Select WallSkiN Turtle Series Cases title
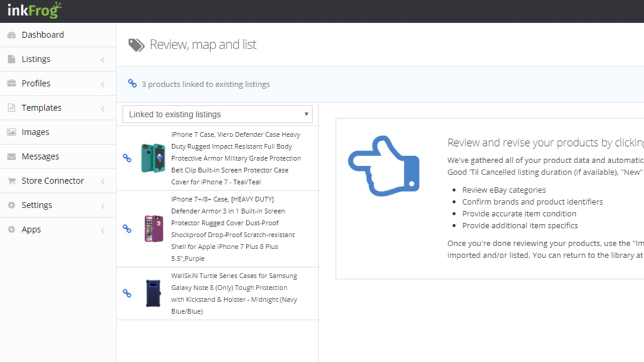 pos(234,293)
